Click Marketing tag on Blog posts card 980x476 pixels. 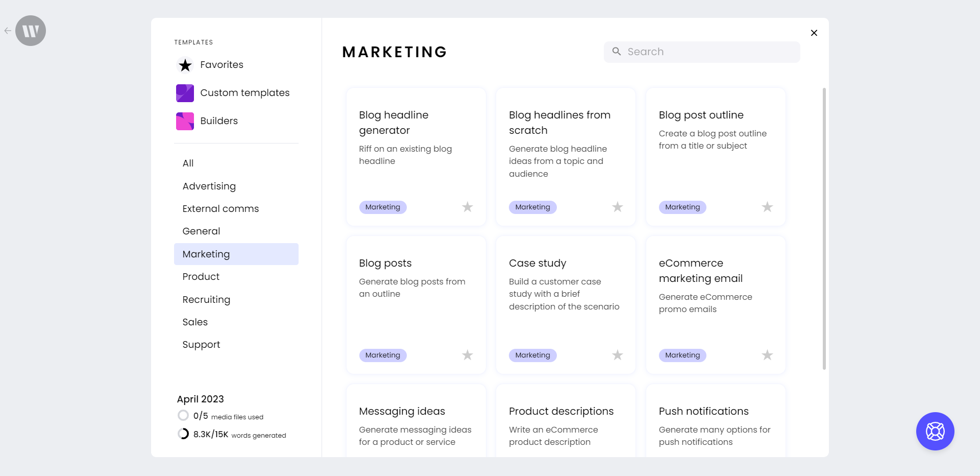[383, 355]
